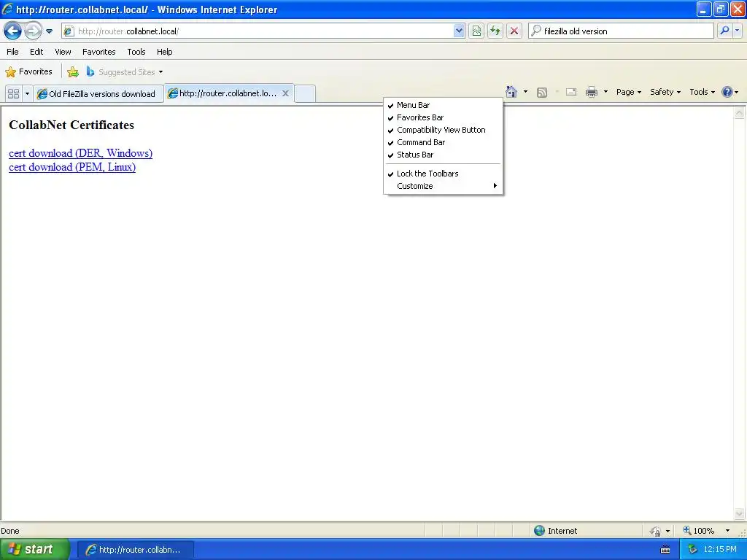Close the router.collabnet.local tab
747x560 pixels.
[x=285, y=93]
